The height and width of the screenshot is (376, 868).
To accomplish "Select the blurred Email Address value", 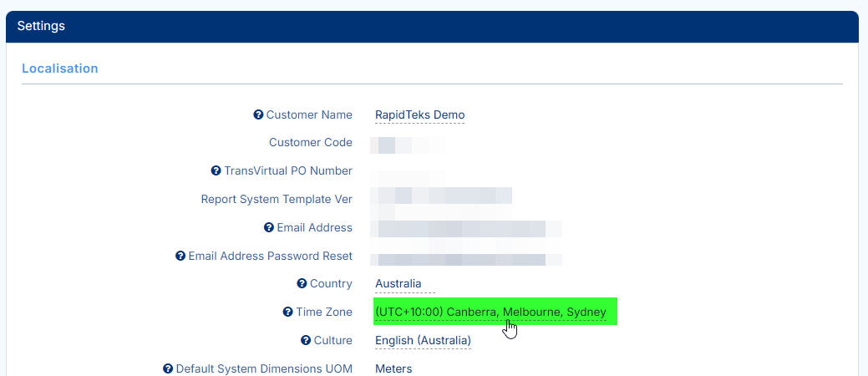I will [x=466, y=228].
